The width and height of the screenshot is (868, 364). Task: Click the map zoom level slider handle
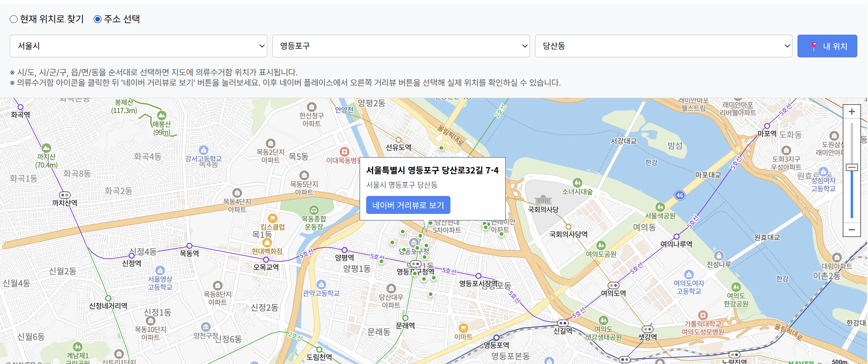coord(852,167)
